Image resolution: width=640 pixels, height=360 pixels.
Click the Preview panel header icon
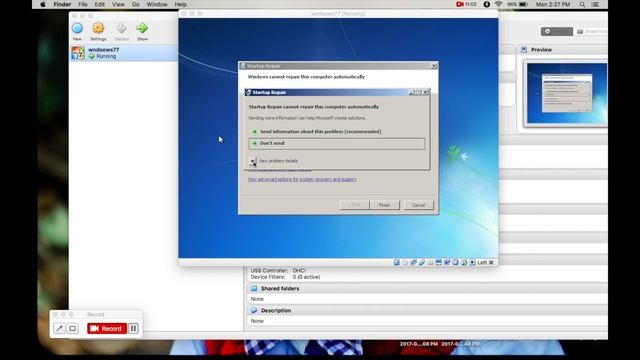[x=524, y=50]
